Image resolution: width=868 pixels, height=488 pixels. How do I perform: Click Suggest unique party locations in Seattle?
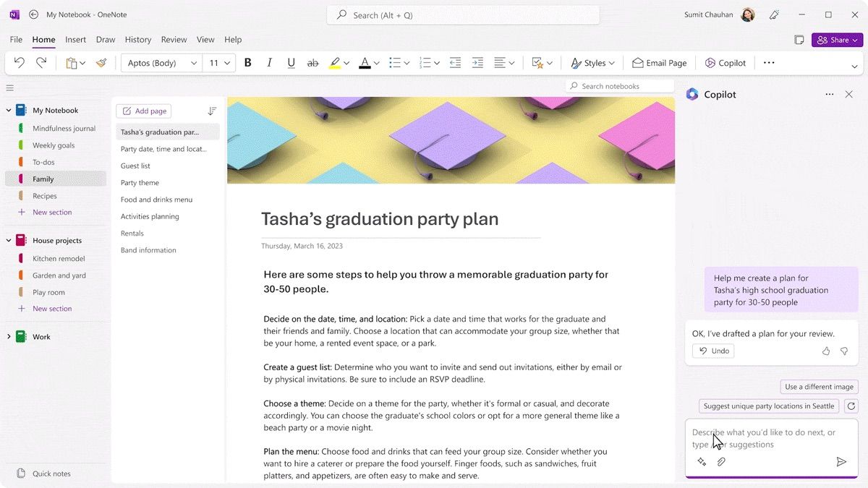768,406
